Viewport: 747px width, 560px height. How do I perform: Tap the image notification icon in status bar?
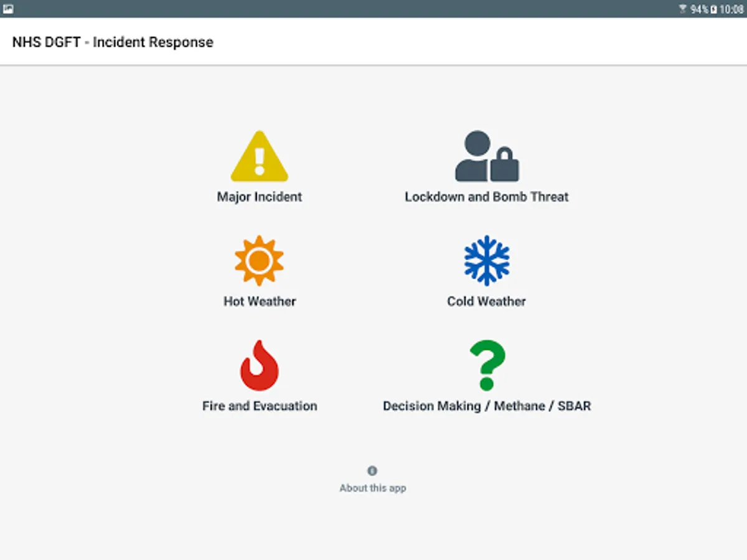click(8, 9)
